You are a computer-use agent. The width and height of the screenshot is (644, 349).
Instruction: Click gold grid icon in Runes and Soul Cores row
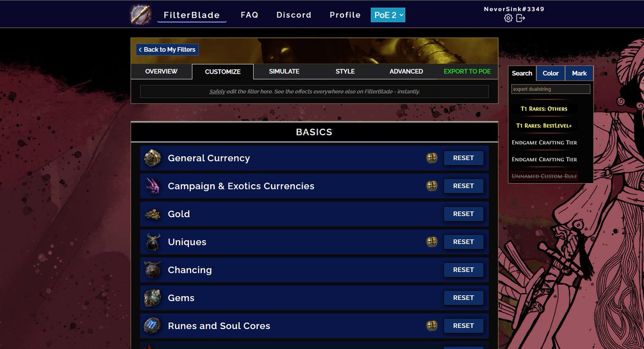(432, 325)
